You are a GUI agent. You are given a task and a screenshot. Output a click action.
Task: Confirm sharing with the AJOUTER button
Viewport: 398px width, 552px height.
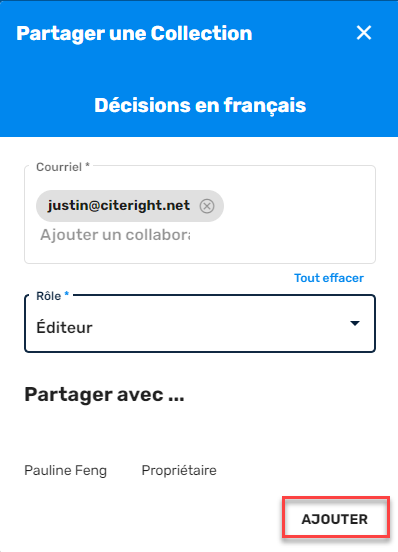335,519
